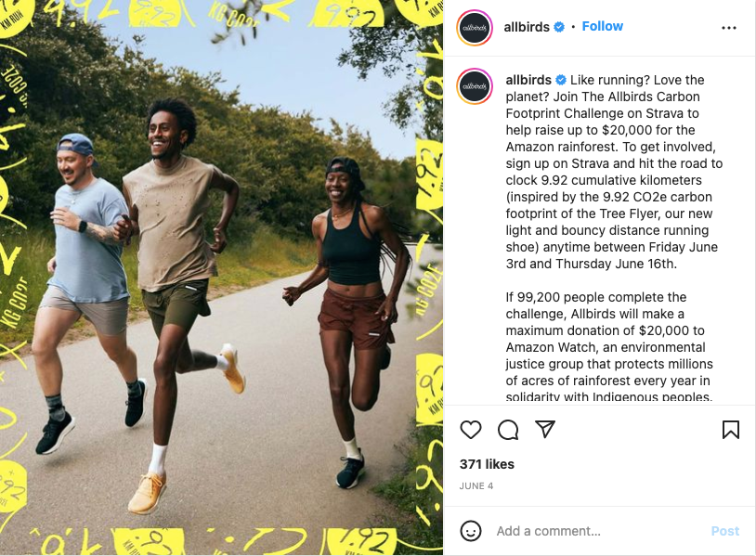The image size is (756, 556).
Task: Click the verified badge in the header
Action: (x=559, y=27)
